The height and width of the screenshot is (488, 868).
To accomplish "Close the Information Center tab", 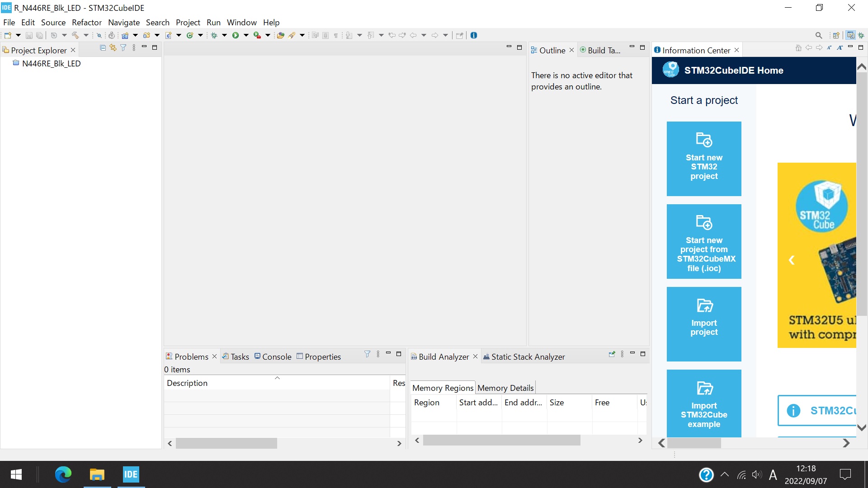I will pyautogui.click(x=737, y=50).
